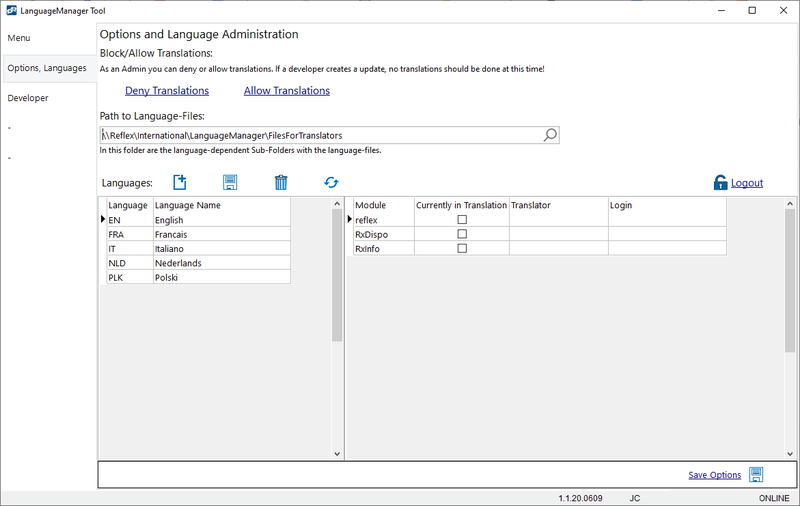Click the Francais language name cell
This screenshot has width=800, height=506.
222,234
